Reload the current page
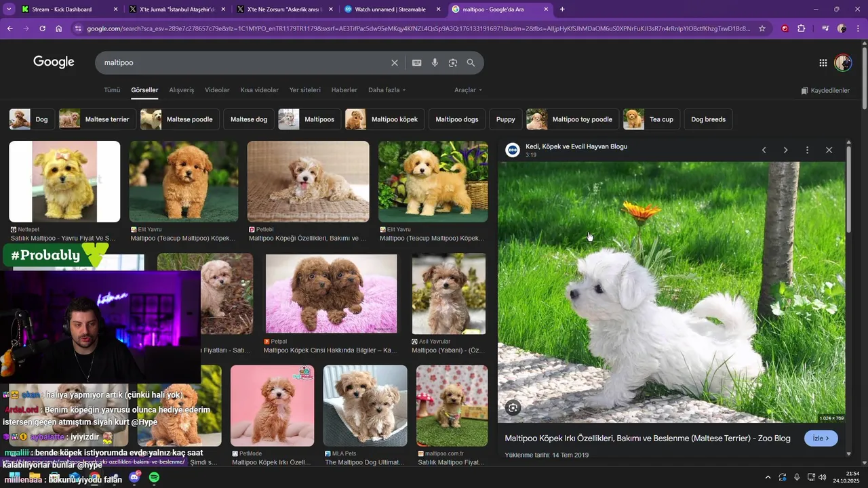 [42, 28]
